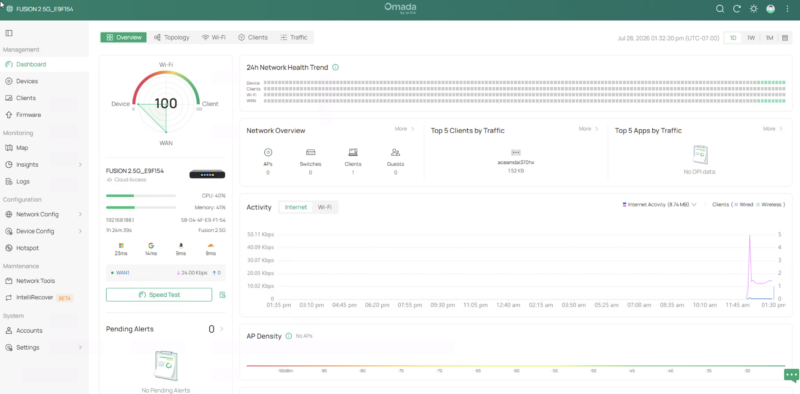Screen dimensions: 800x394
Task: Switch to the top Clients tab
Action: pyautogui.click(x=253, y=37)
